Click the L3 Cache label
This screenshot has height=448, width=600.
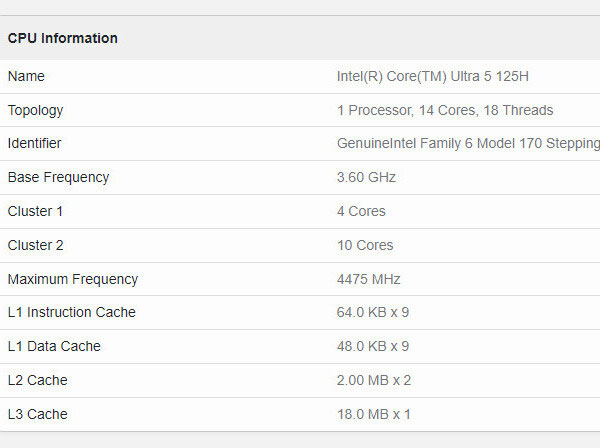[x=38, y=414]
